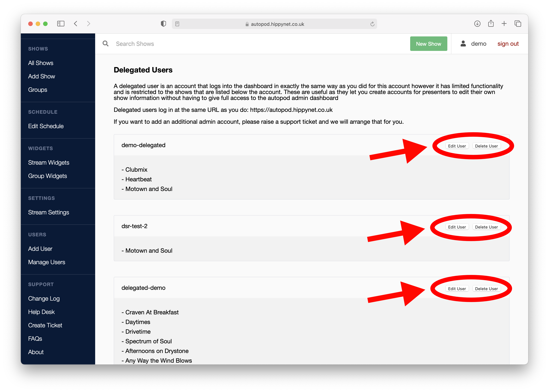
Task: Select the Groups sidebar link
Action: coord(38,90)
